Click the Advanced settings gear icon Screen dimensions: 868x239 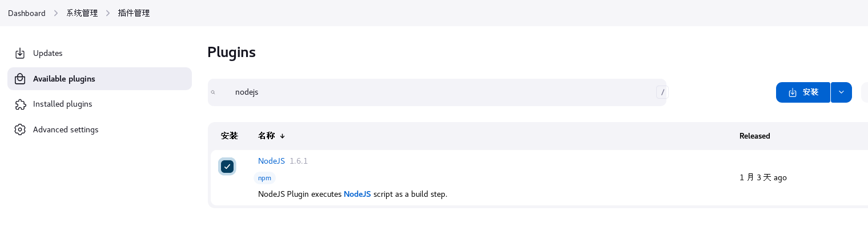pyautogui.click(x=20, y=129)
